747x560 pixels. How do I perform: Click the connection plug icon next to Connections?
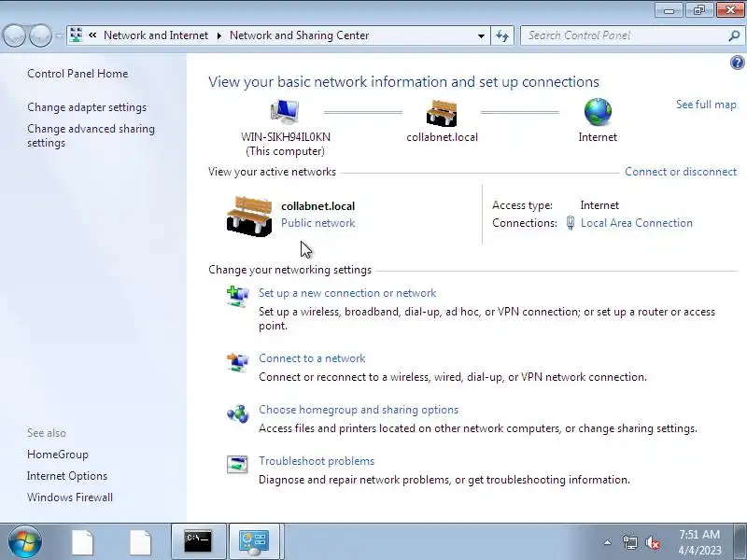pos(570,223)
